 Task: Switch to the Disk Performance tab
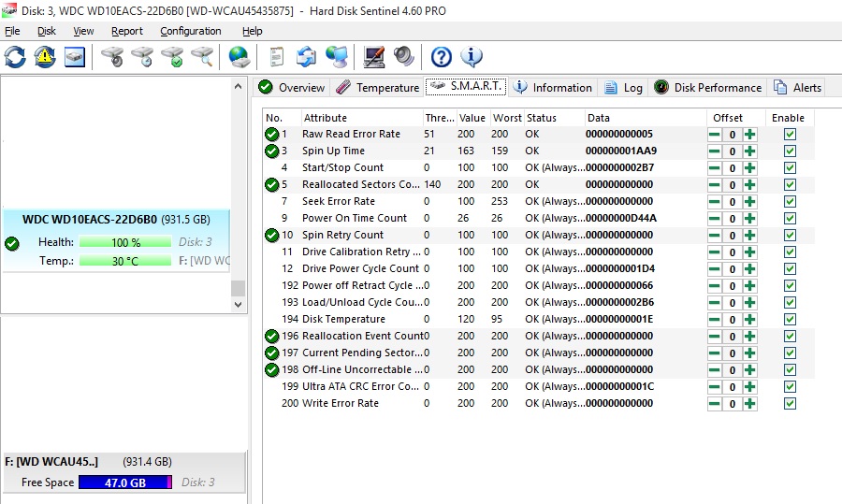(708, 88)
